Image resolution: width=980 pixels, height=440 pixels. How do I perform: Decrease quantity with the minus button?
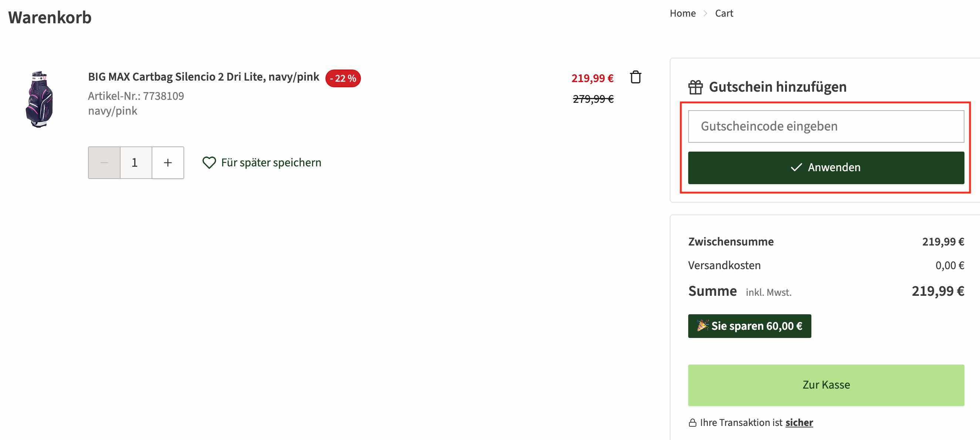(x=104, y=163)
